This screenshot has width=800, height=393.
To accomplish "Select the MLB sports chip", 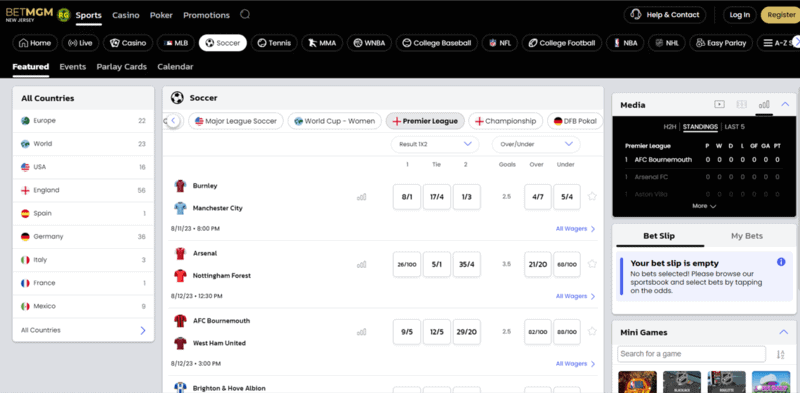I will (176, 43).
